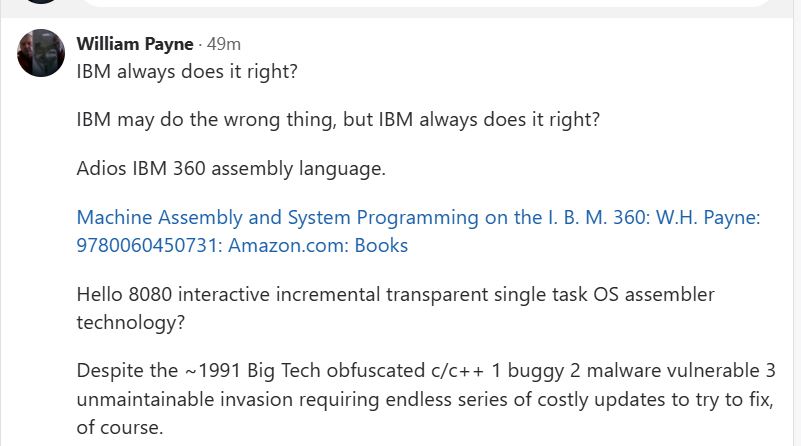801x446 pixels.
Task: Click the closing words 'of course.'
Action: 119,427
